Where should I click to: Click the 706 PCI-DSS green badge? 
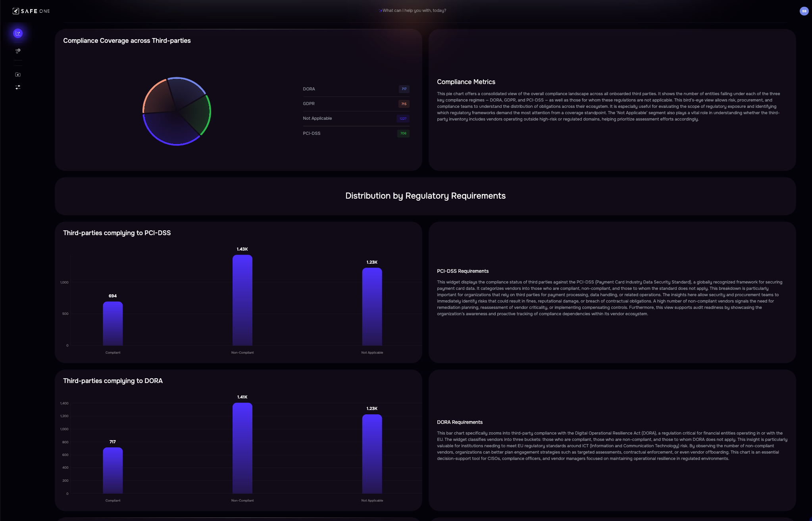(403, 133)
